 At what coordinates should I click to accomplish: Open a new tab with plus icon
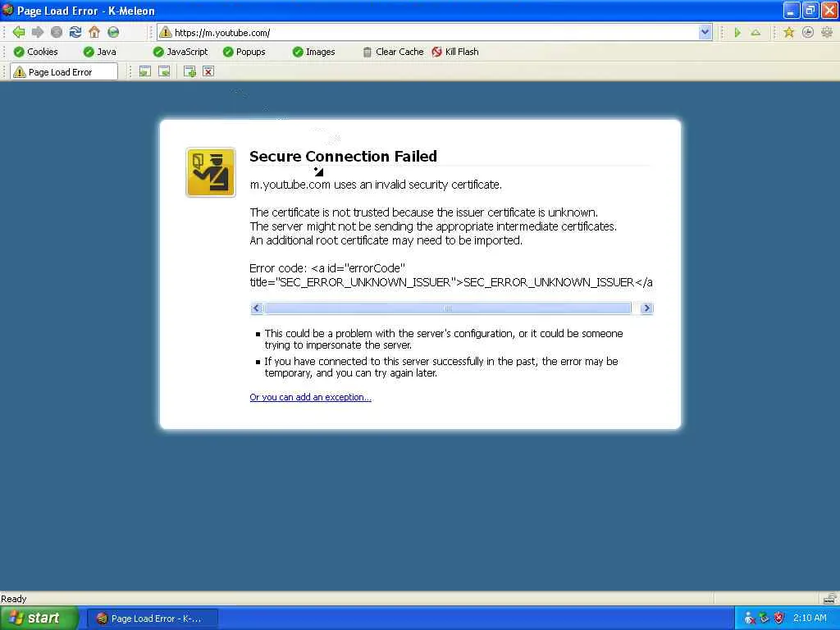click(189, 71)
